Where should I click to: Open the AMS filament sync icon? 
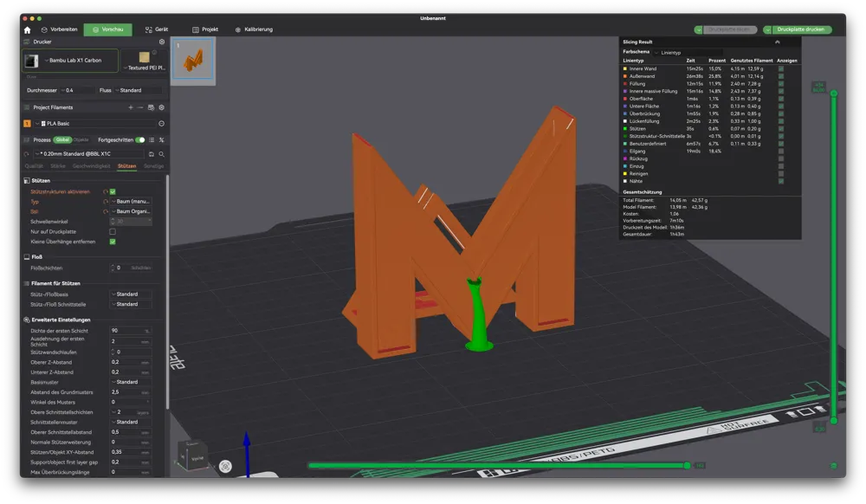[151, 107]
